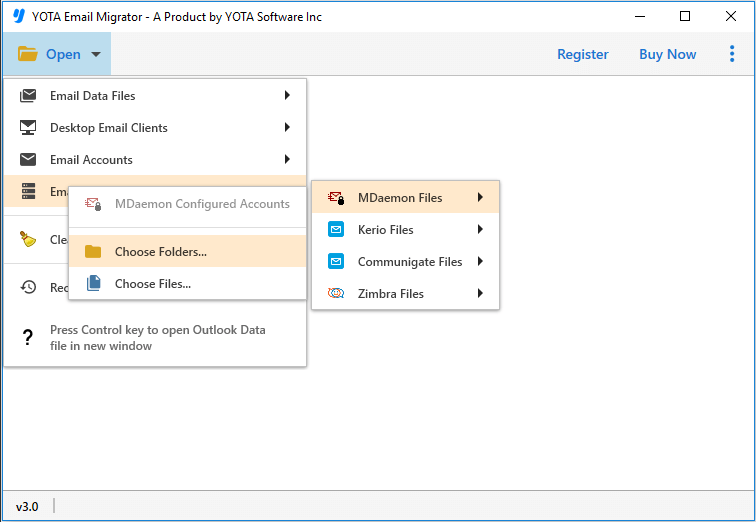Choose the Choose Folders... option
756x522 pixels.
click(x=187, y=251)
